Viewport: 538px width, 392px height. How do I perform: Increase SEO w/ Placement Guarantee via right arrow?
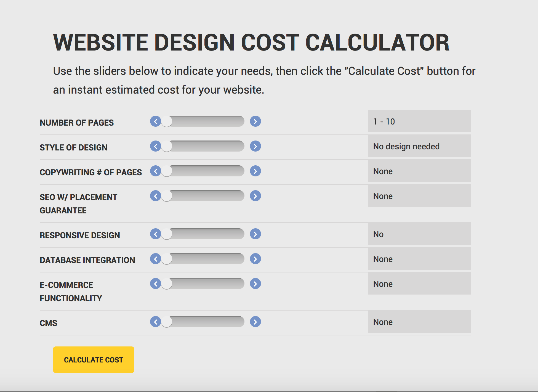click(255, 196)
